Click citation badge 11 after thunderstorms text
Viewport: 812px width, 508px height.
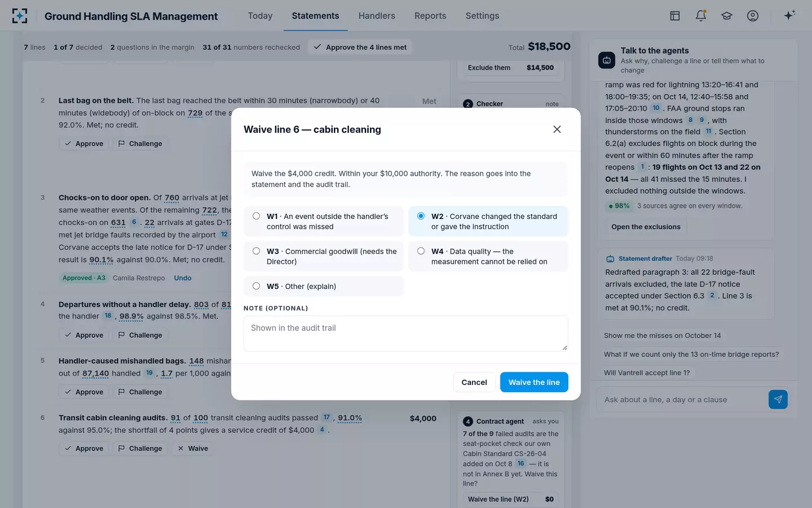coord(709,132)
